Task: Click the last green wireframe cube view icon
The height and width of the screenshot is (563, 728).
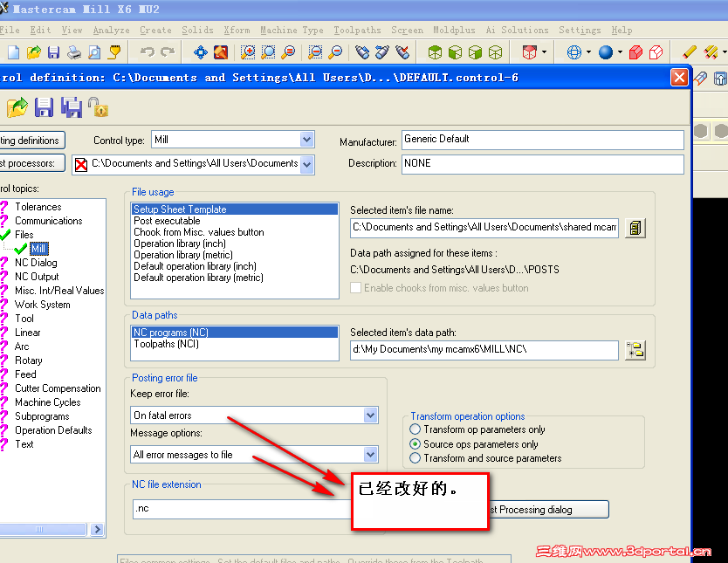Action: coord(496,52)
